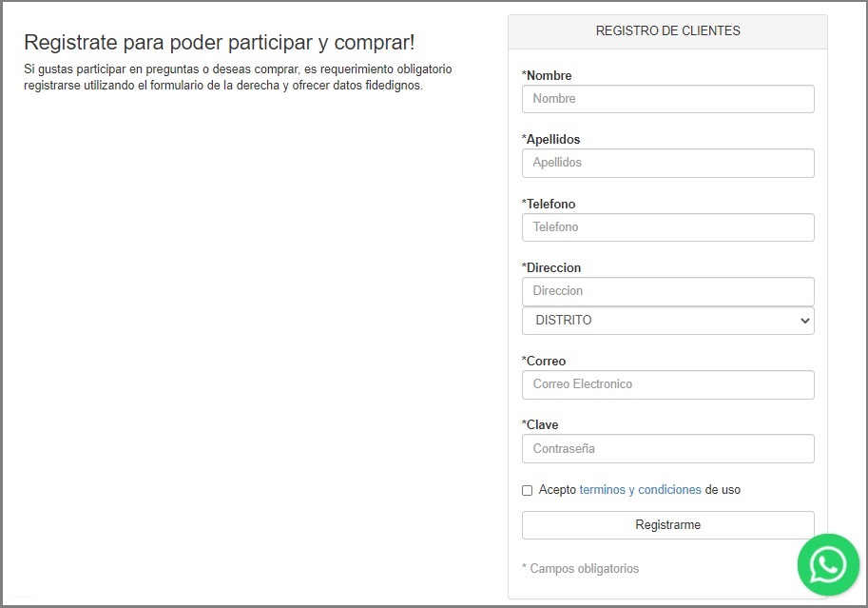868x608 pixels.
Task: Click the REGISTRO DE CLIENTES panel header
Action: tap(667, 31)
